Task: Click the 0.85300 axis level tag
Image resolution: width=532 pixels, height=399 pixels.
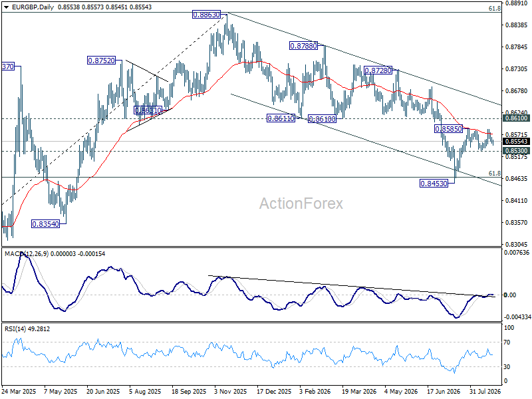Action: 517,151
